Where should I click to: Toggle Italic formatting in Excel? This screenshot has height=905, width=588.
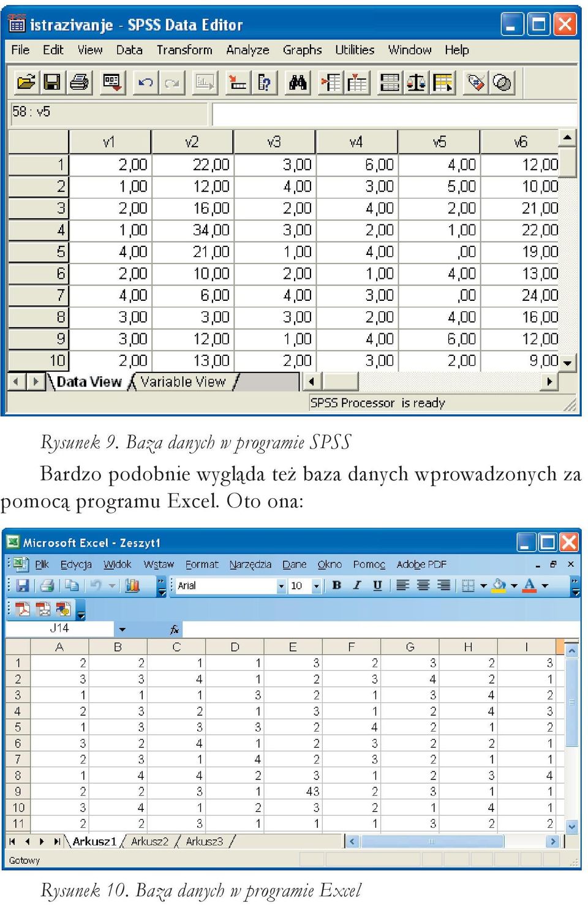[357, 586]
